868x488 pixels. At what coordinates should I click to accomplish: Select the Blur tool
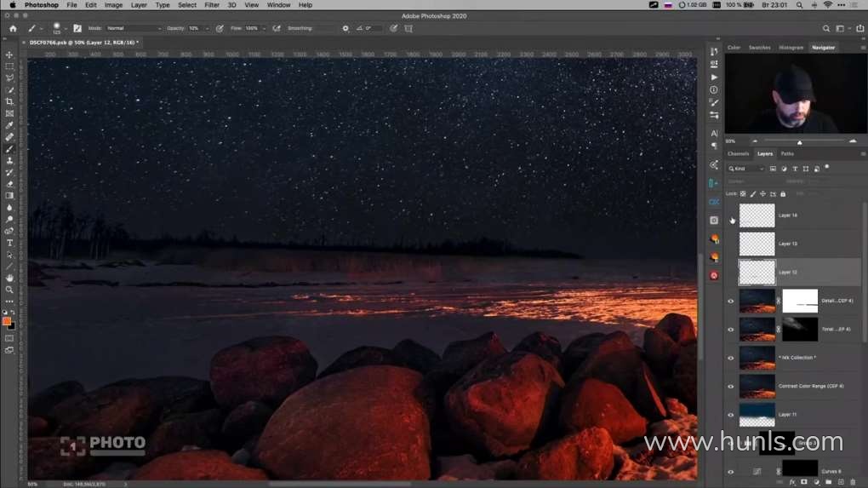coord(9,207)
